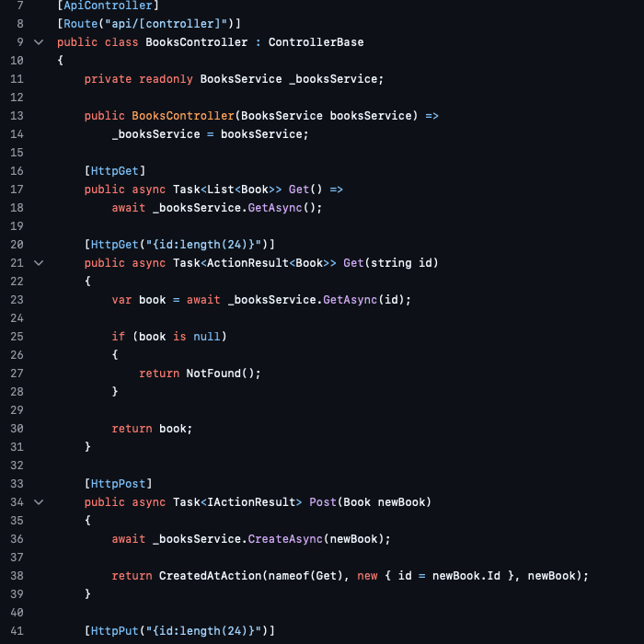
Task: Click line number 20 in the gutter
Action: coord(17,245)
